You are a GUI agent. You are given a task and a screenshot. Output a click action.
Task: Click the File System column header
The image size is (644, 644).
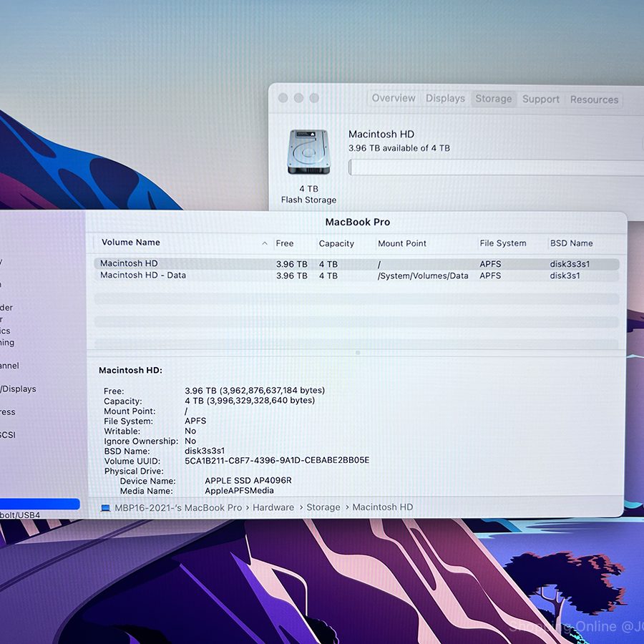click(503, 243)
